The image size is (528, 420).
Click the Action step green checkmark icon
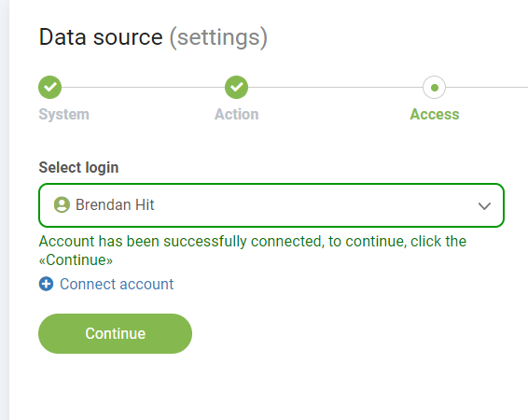(236, 87)
